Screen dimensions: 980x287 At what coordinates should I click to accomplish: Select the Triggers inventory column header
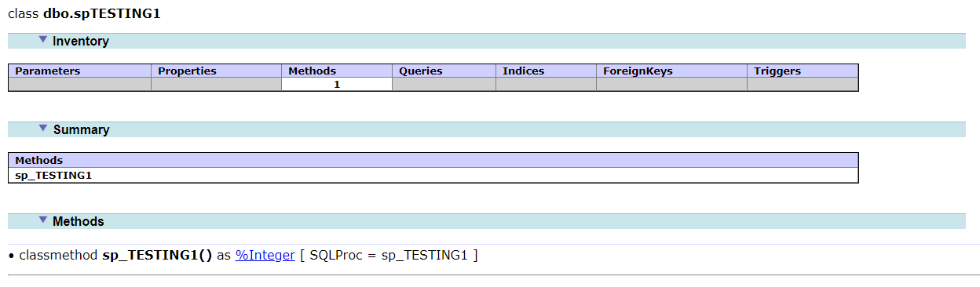pyautogui.click(x=803, y=71)
